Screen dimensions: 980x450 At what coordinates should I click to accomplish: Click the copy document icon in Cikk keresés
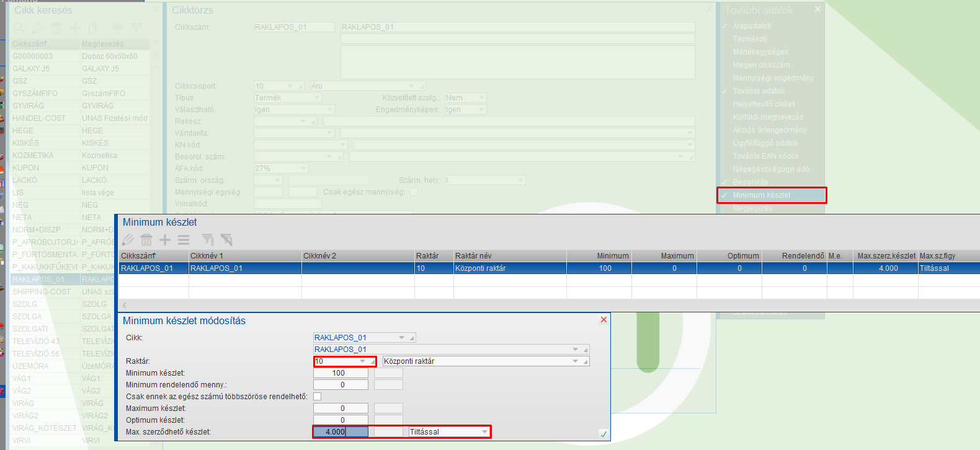tap(93, 28)
